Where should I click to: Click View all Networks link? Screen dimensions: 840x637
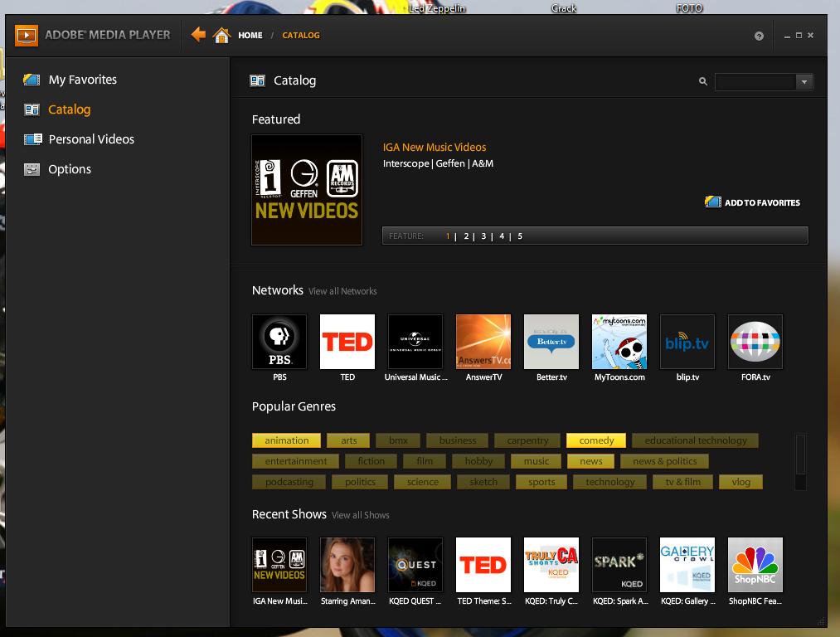click(x=342, y=291)
